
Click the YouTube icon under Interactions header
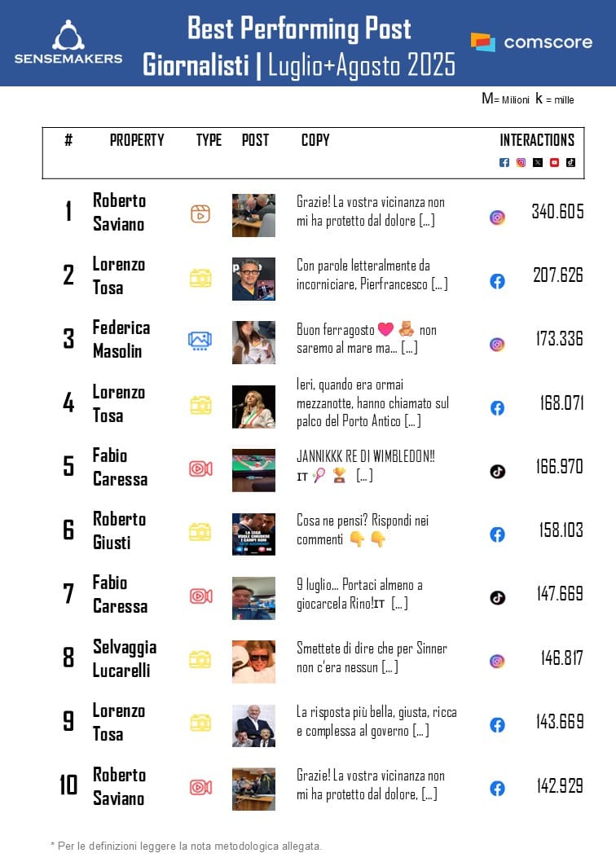coord(554,162)
